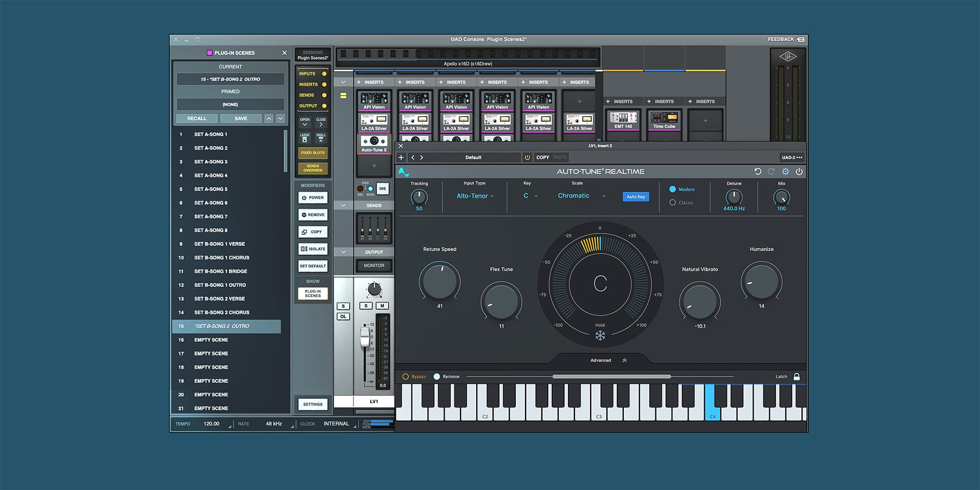This screenshot has width=980, height=490.
Task: Enable the Bypass keyboard option
Action: coord(406,377)
